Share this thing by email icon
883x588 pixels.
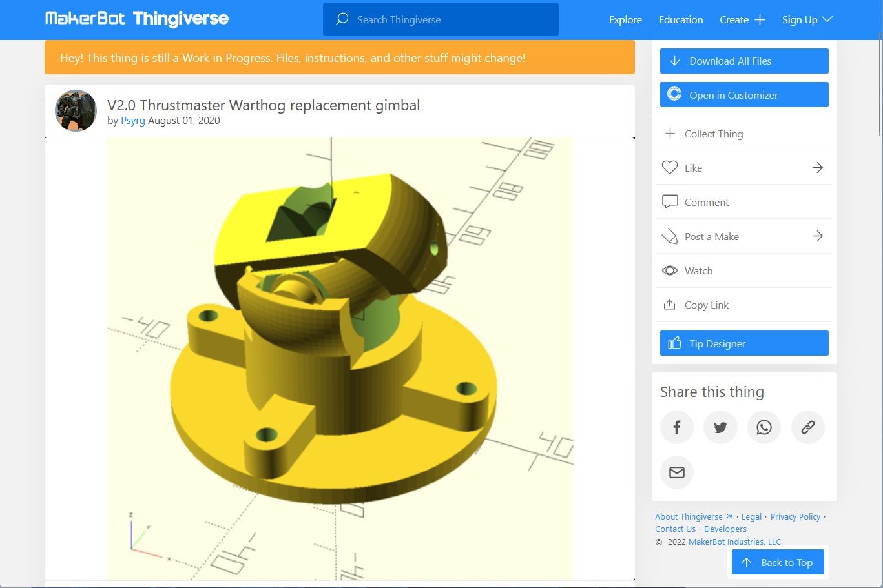(x=677, y=472)
